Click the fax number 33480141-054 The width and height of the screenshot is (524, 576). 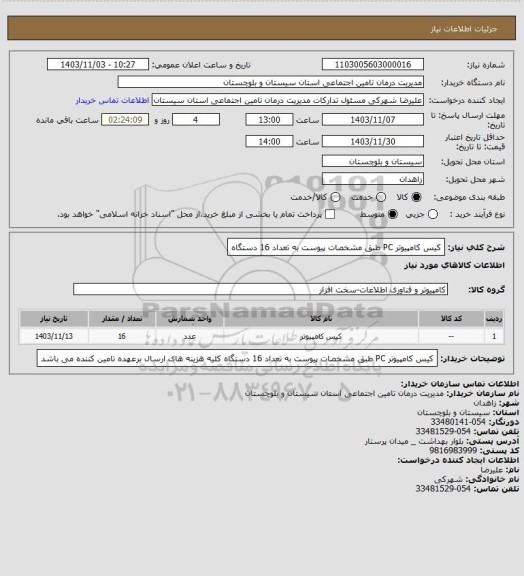(457, 422)
